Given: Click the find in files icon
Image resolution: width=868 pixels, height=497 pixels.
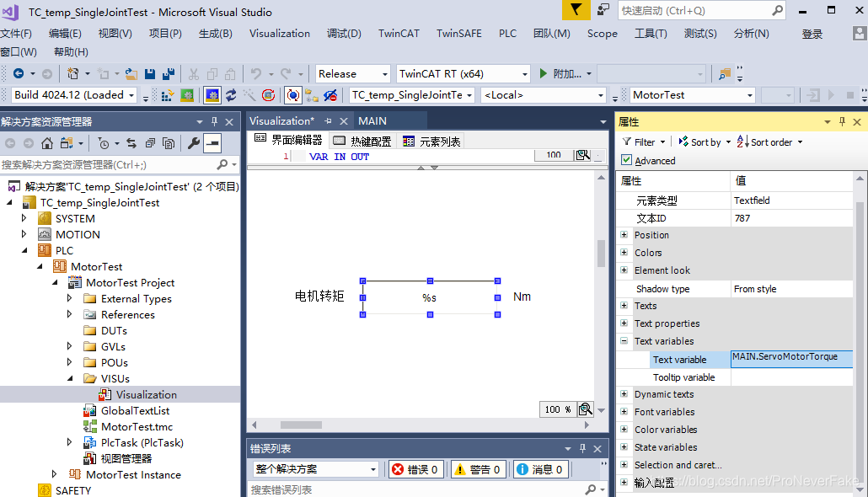Looking at the screenshot, I should click(724, 74).
